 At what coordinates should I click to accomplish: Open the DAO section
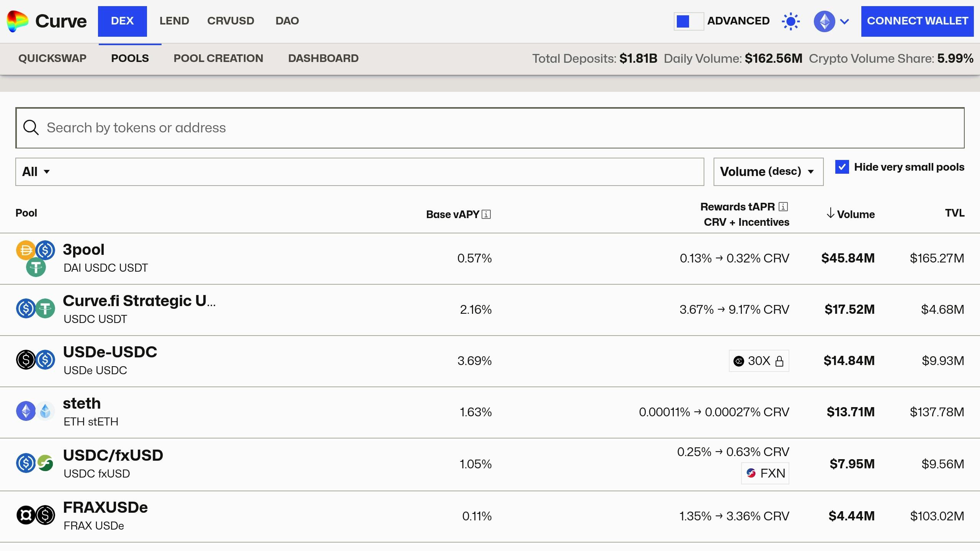(x=287, y=21)
